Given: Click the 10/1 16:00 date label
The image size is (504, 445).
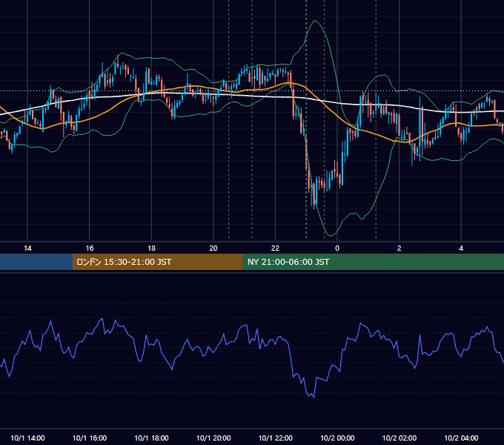Looking at the screenshot, I should [x=90, y=438].
